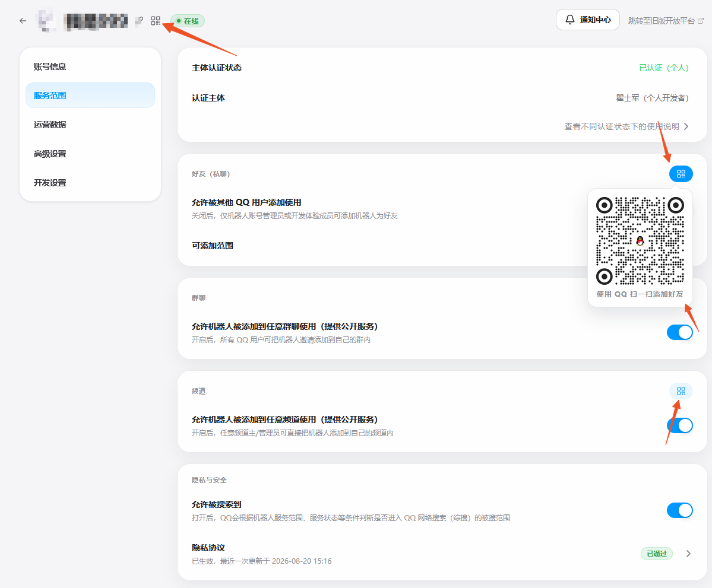Click the friend-add QR code image
Image resolution: width=712 pixels, height=588 pixels.
pos(640,241)
